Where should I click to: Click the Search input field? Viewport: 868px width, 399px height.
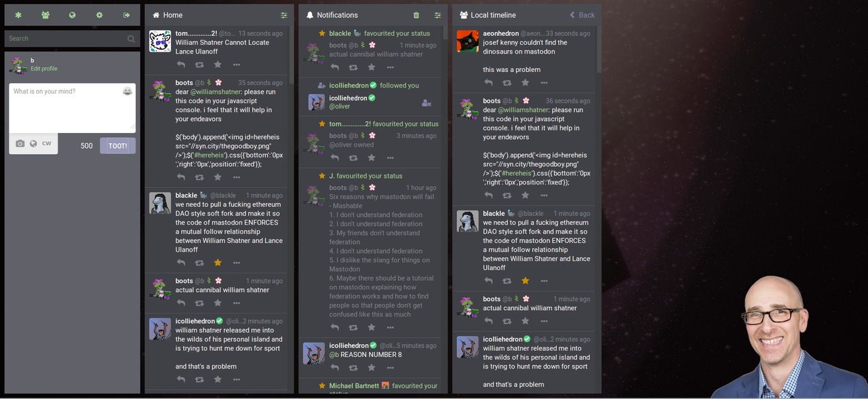pos(65,39)
